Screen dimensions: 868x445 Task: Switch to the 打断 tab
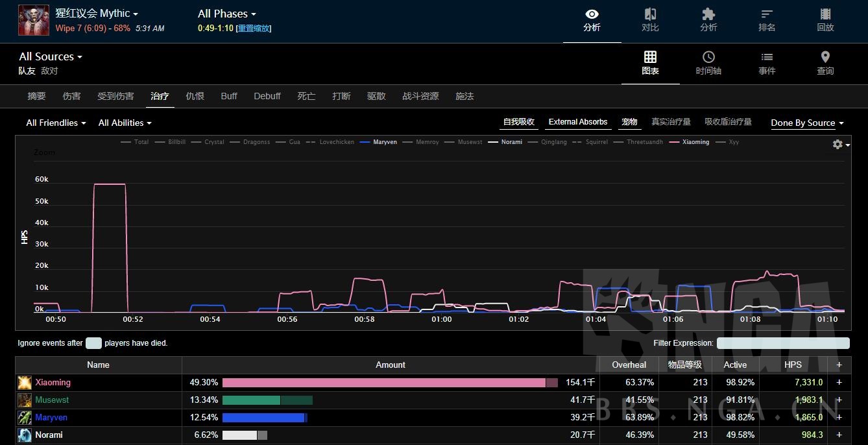341,96
